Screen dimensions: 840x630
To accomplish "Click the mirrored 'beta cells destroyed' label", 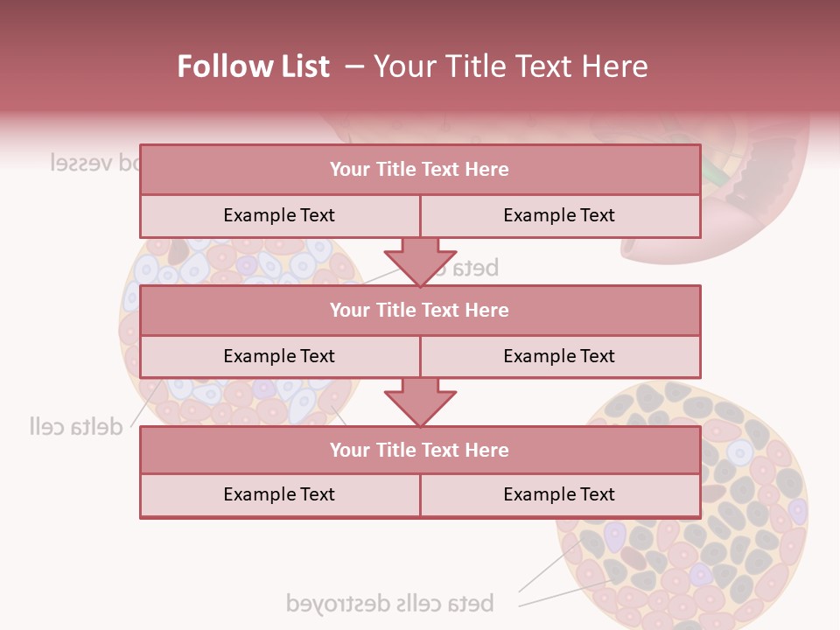I will pyautogui.click(x=390, y=603).
